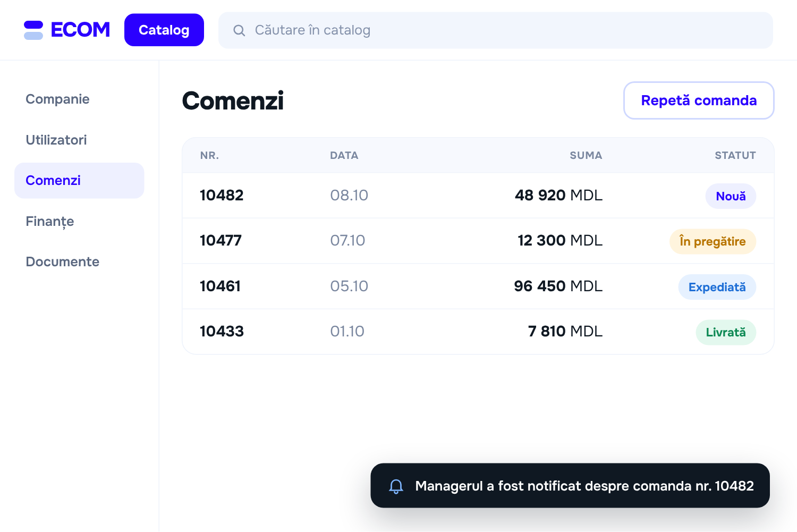
Task: Click the Repetă comanda button
Action: point(699,100)
